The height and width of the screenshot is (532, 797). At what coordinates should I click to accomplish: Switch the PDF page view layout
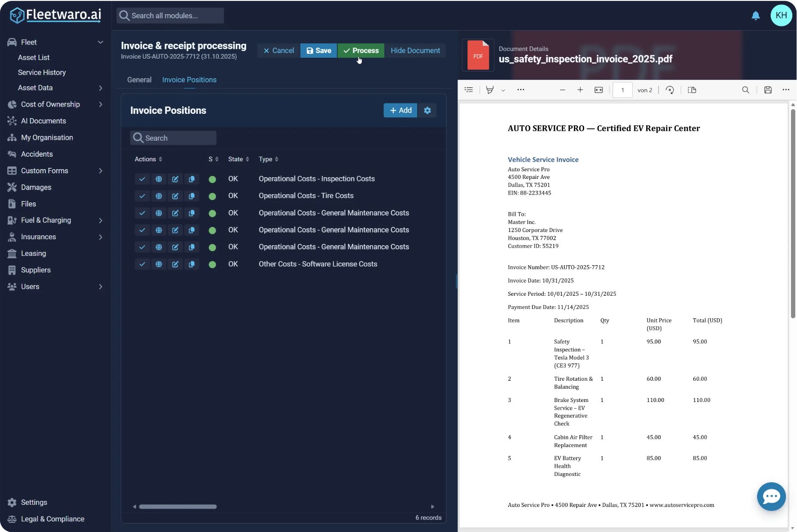[692, 90]
